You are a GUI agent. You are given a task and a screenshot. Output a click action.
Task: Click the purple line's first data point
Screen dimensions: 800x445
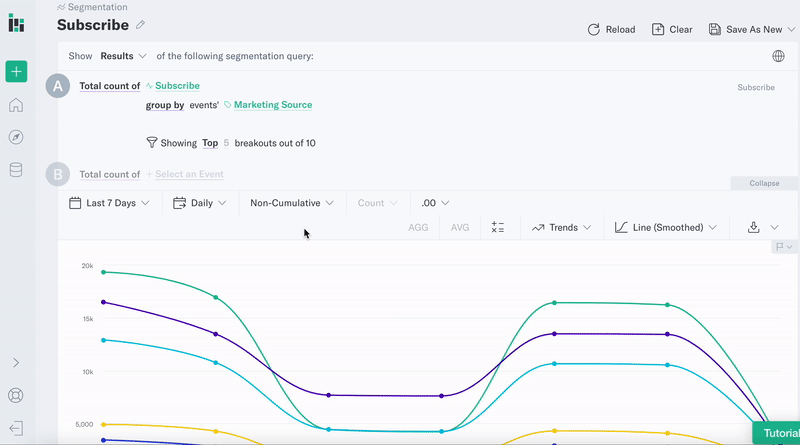(x=104, y=302)
